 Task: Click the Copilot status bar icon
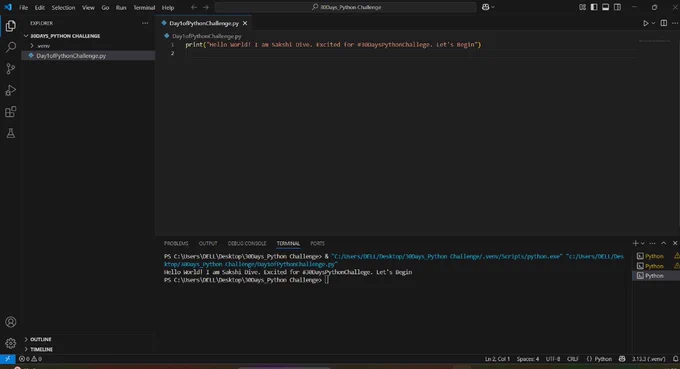tap(622, 359)
